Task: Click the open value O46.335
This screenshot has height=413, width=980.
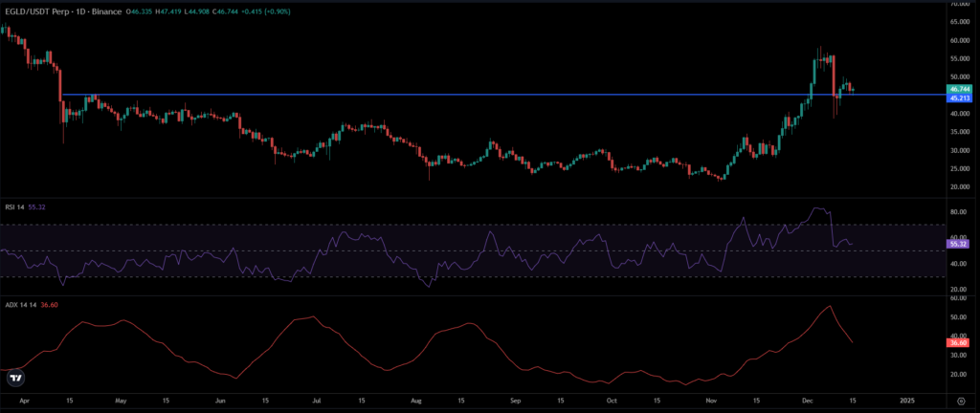Action: point(140,11)
